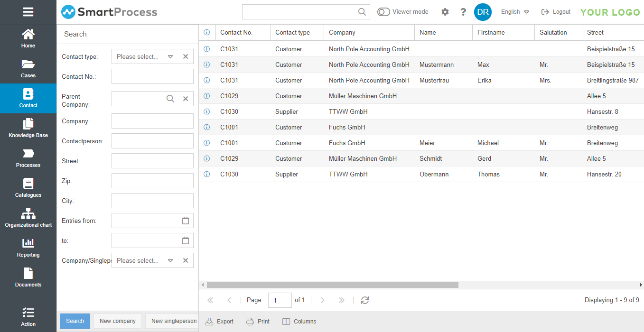Viewport: 644px width, 332px height.
Task: Click the Export button
Action: (220, 322)
